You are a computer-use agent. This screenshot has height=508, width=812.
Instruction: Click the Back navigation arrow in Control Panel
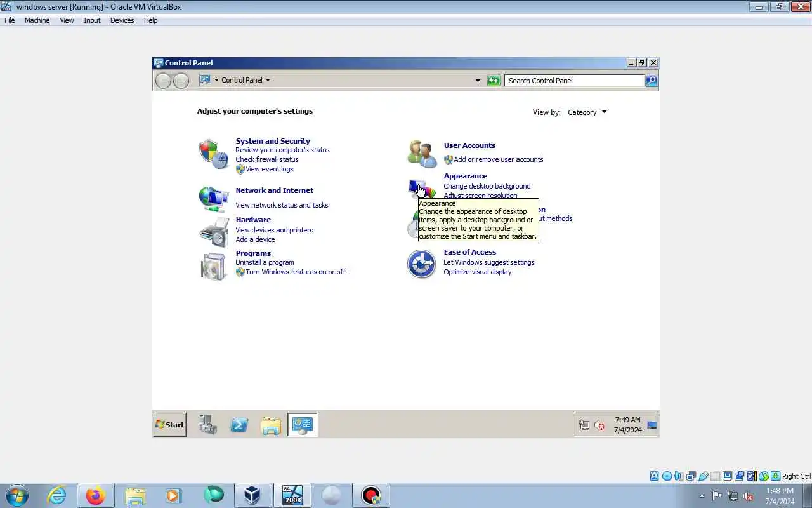tap(163, 81)
